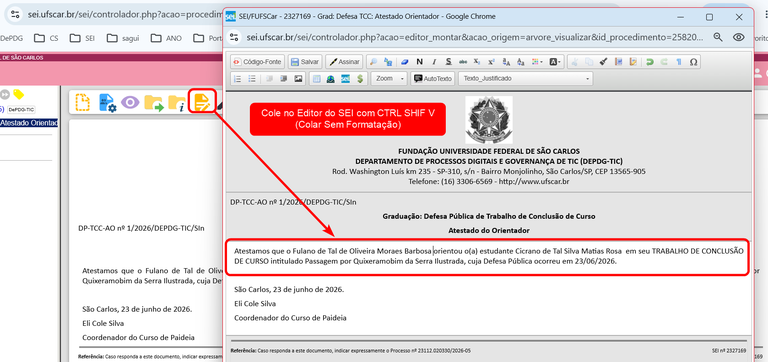This screenshot has width=768, height=362.
Task: Insert a hyperlink with the globe icon
Action: coord(331,78)
